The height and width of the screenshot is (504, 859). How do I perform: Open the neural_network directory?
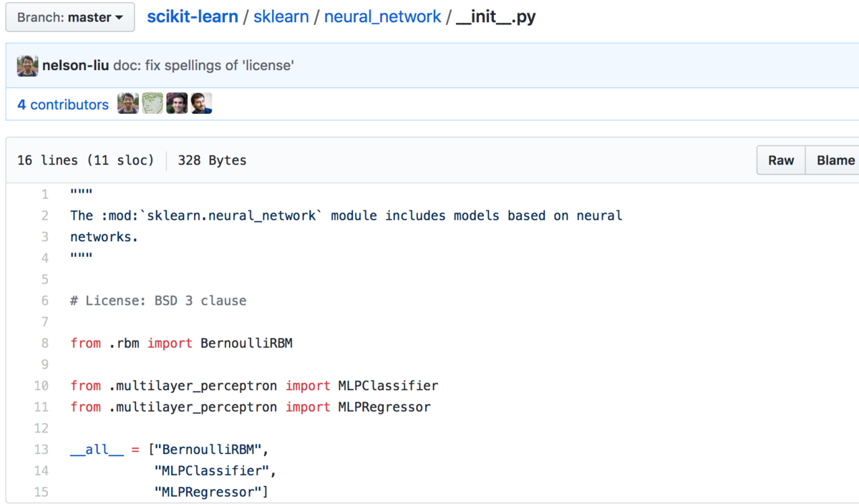click(x=382, y=16)
